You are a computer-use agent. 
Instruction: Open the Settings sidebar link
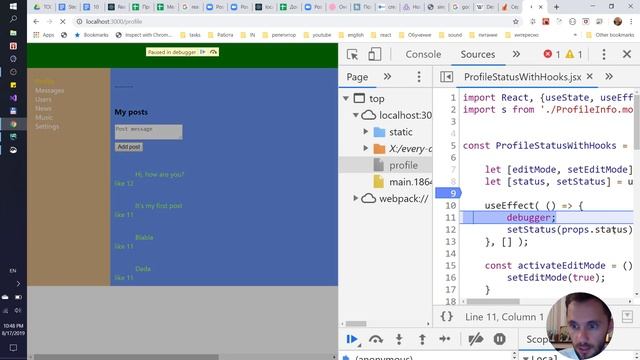pos(47,127)
